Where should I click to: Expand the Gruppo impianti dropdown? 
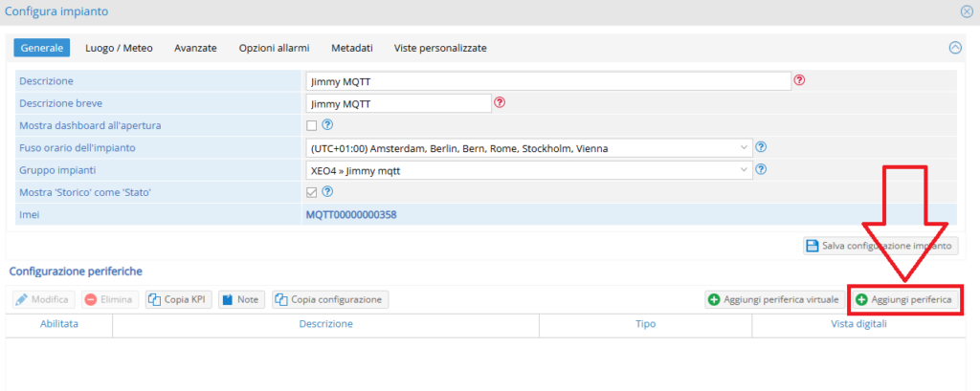[528, 170]
